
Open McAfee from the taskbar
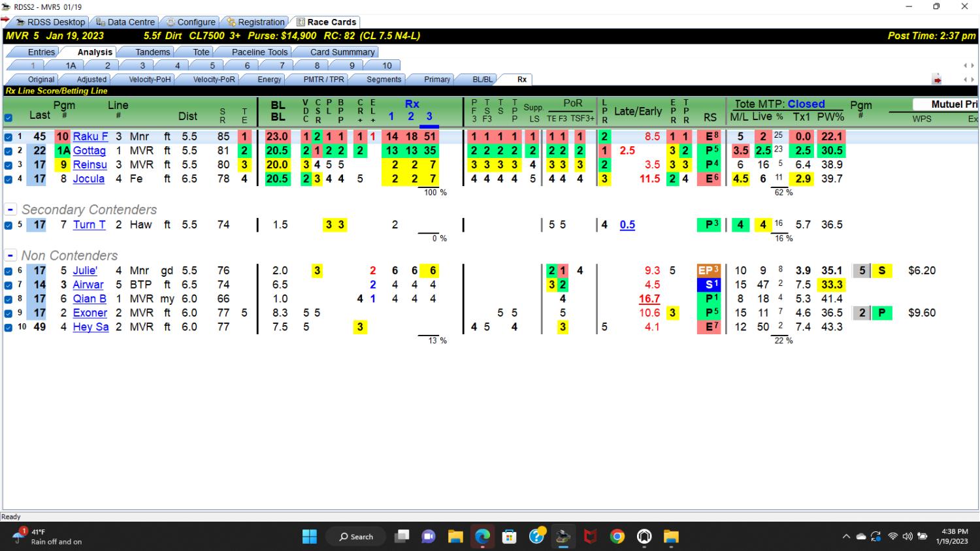pyautogui.click(x=590, y=537)
